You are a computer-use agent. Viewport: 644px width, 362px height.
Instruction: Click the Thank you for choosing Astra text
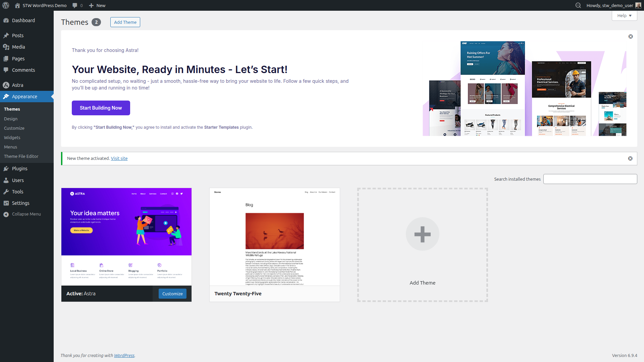click(x=105, y=50)
